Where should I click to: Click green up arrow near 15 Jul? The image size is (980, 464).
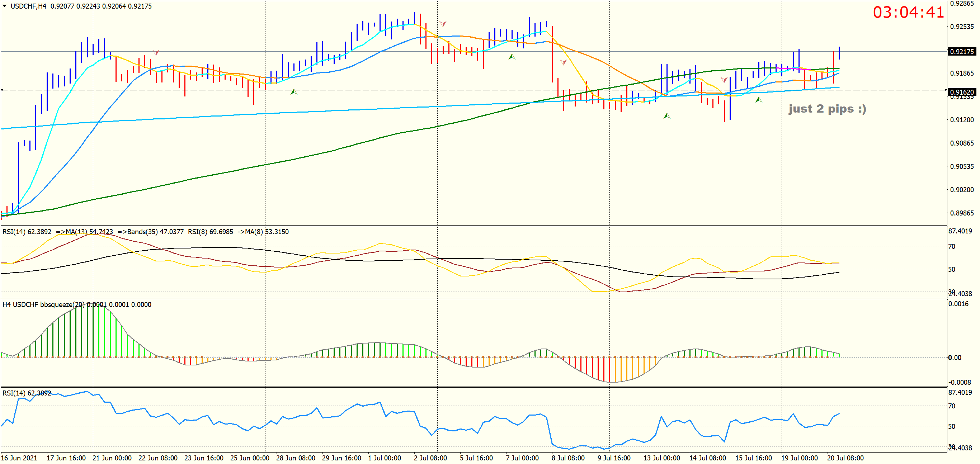tap(759, 100)
